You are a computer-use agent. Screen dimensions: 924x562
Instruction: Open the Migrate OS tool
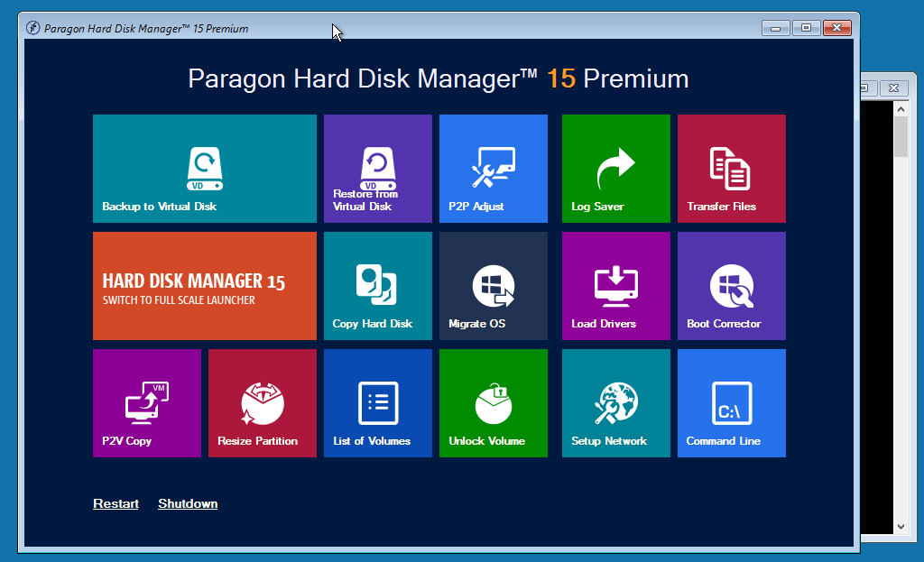pyautogui.click(x=494, y=286)
